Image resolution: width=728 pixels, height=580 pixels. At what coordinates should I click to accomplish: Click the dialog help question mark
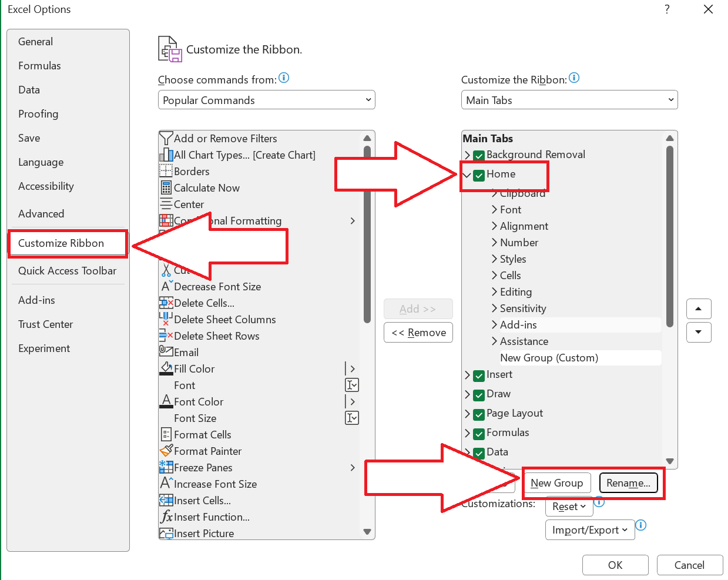667,9
